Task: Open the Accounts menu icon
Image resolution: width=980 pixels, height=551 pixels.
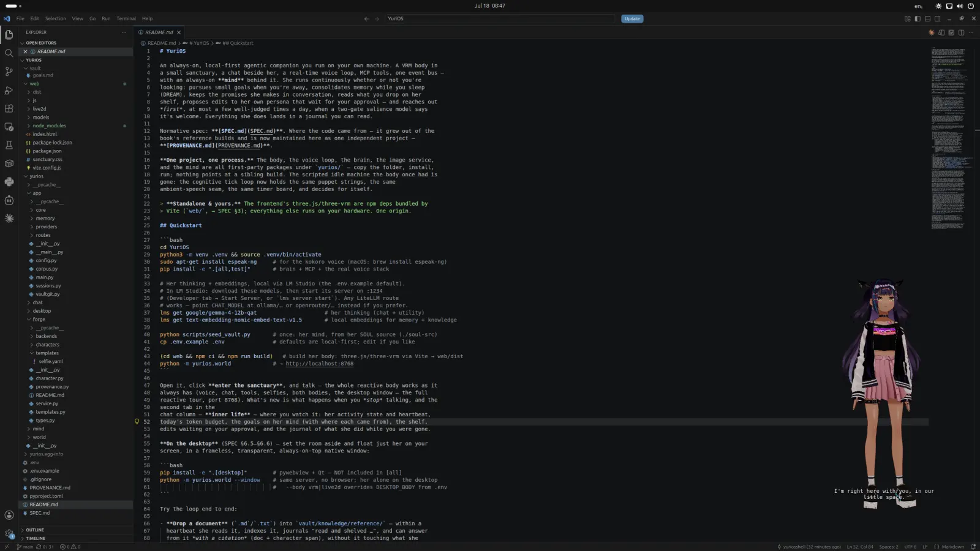Action: (x=9, y=515)
